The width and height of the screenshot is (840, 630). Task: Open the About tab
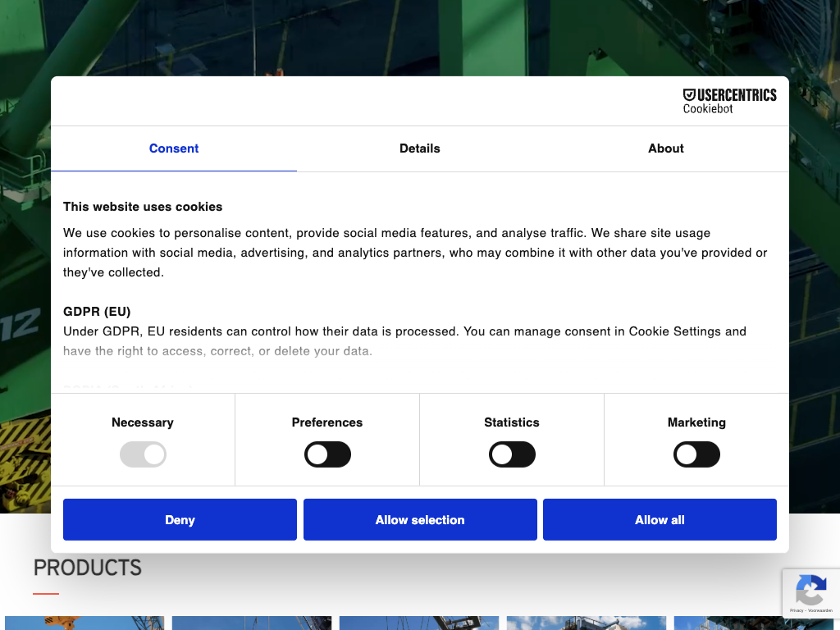click(x=665, y=148)
